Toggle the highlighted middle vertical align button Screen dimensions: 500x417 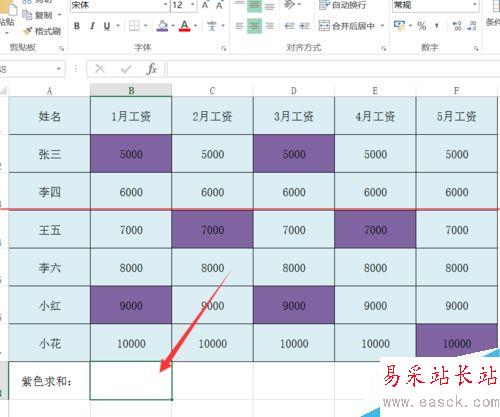pyautogui.click(x=254, y=5)
